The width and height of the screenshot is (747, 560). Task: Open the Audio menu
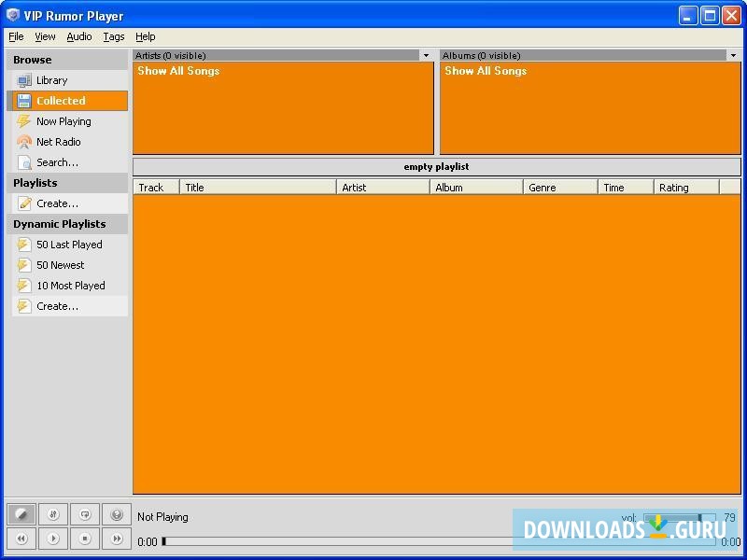tap(79, 36)
